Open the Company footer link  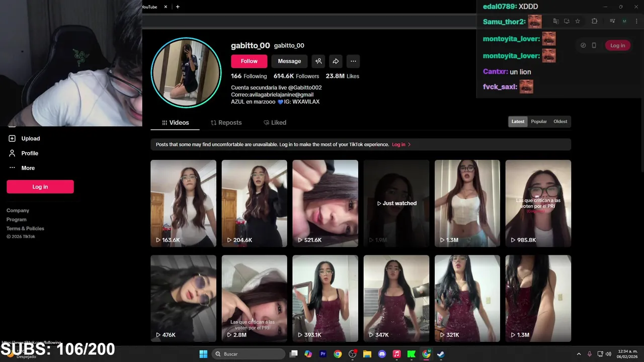tap(18, 211)
